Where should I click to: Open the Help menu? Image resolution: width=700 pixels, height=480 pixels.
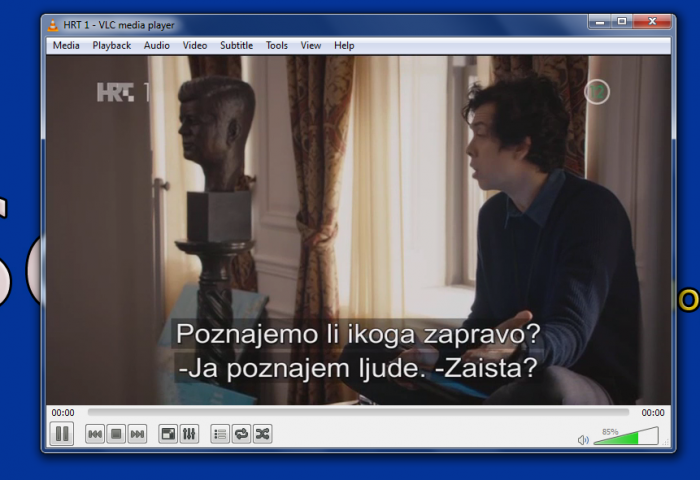tap(344, 46)
